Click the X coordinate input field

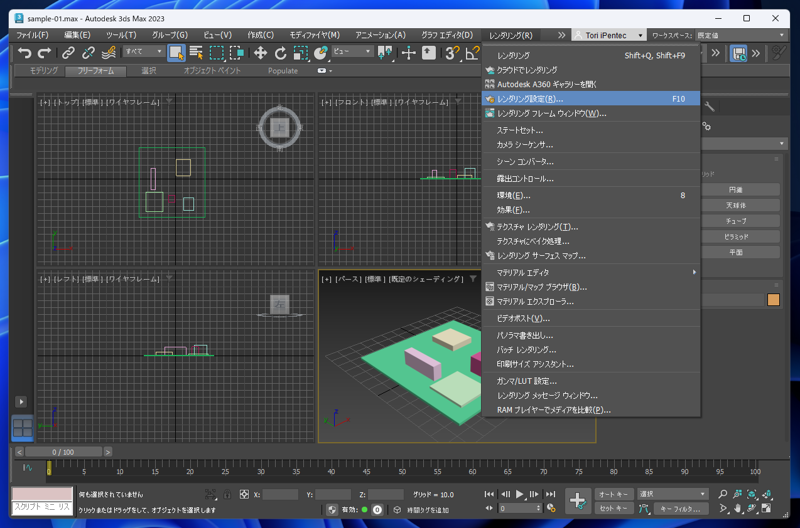280,494
